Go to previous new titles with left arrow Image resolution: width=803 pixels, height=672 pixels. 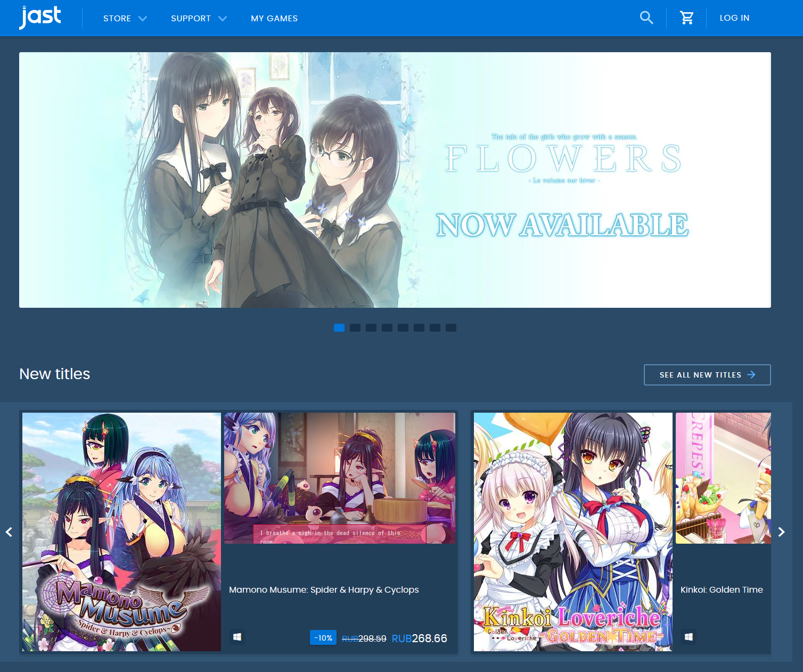9,532
